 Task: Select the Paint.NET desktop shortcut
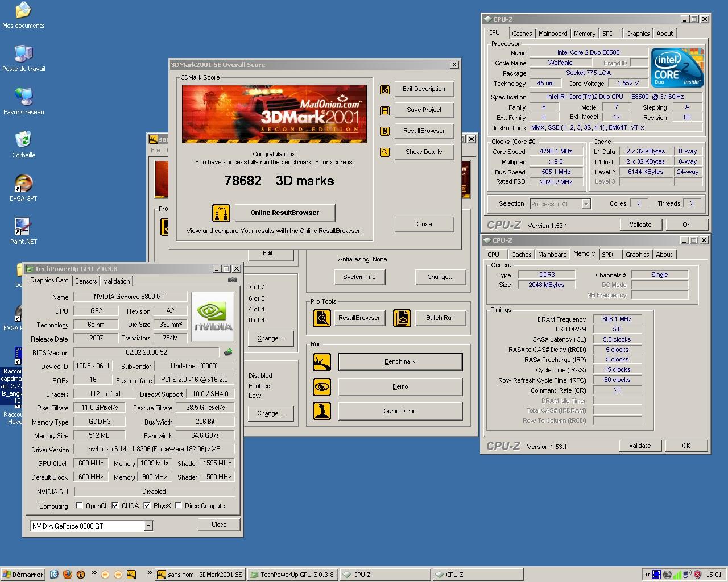(x=23, y=231)
